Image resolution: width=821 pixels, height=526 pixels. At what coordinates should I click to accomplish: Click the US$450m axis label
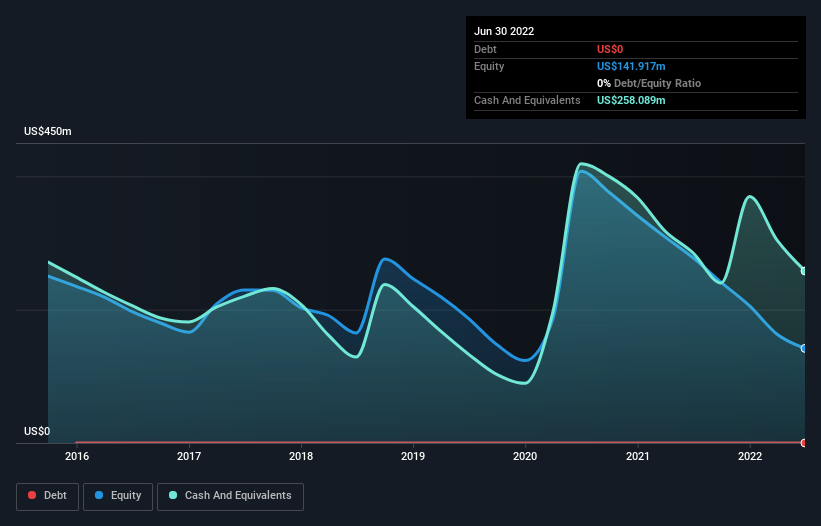coord(48,131)
